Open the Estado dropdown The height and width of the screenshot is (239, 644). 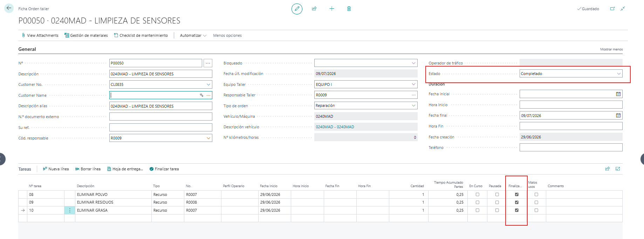point(619,74)
